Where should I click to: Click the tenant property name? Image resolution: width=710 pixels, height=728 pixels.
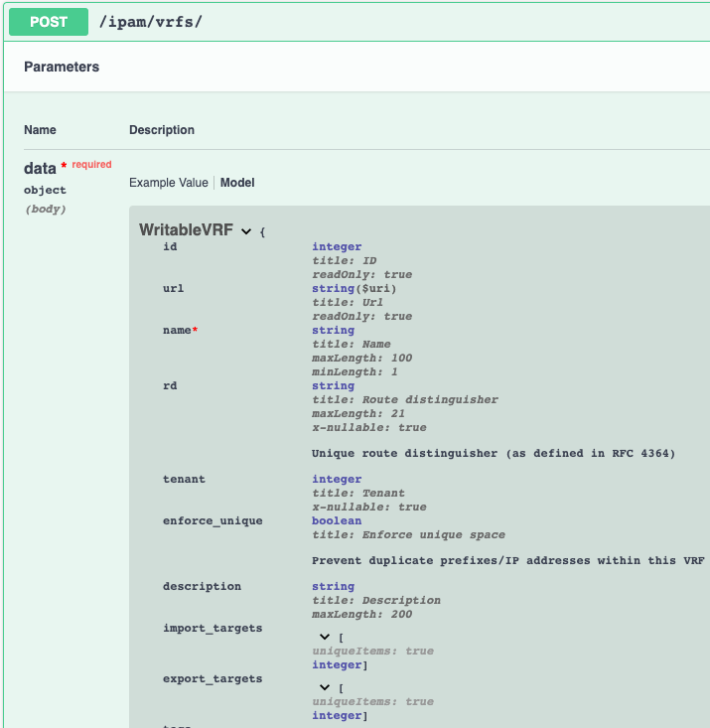tap(184, 479)
